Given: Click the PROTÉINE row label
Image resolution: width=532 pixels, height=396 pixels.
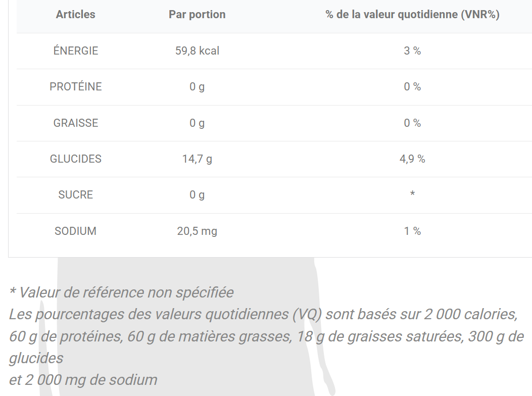Looking at the screenshot, I should [x=76, y=87].
